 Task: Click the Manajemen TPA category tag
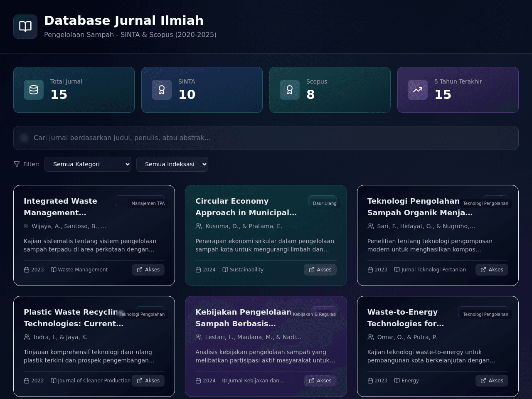[148, 203]
